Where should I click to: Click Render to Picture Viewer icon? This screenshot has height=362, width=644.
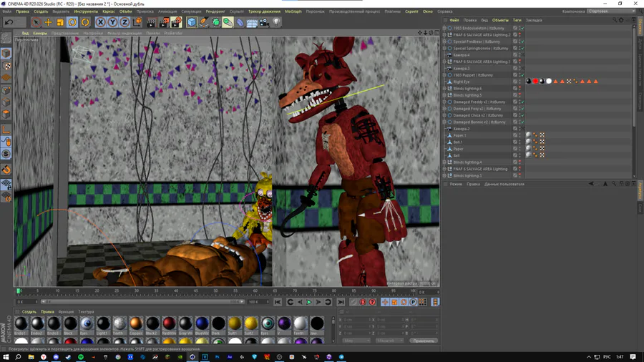pos(164,22)
